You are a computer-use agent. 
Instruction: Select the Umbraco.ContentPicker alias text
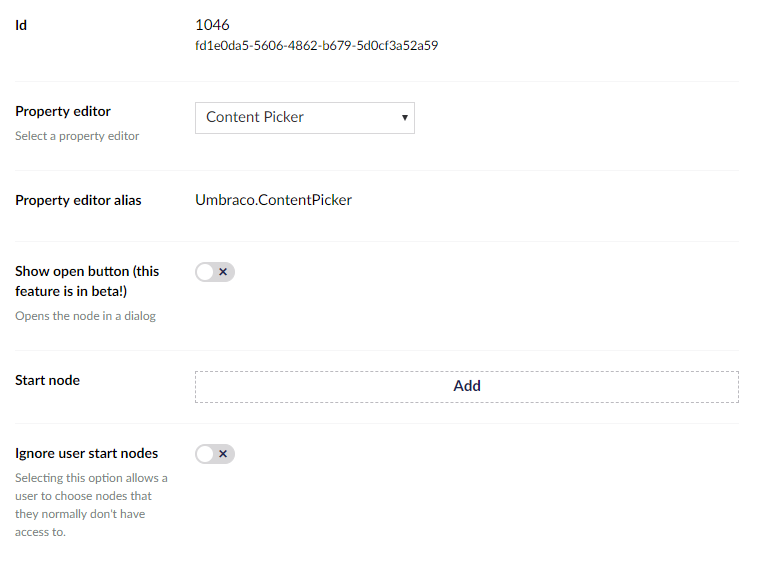pos(274,200)
